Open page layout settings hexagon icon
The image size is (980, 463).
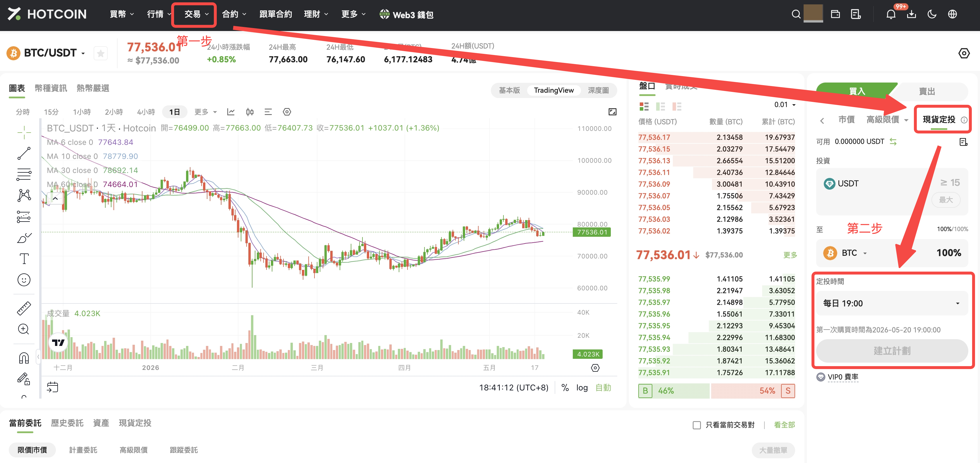tap(964, 53)
